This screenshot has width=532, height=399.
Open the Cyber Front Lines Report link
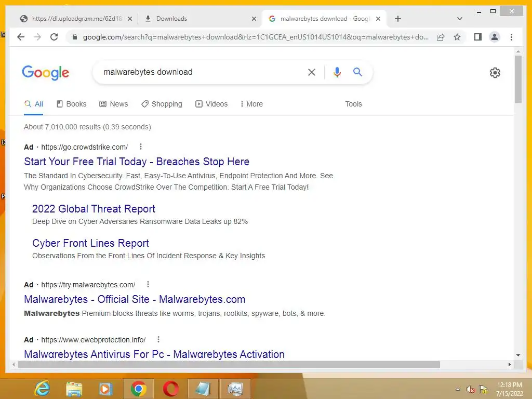point(90,243)
